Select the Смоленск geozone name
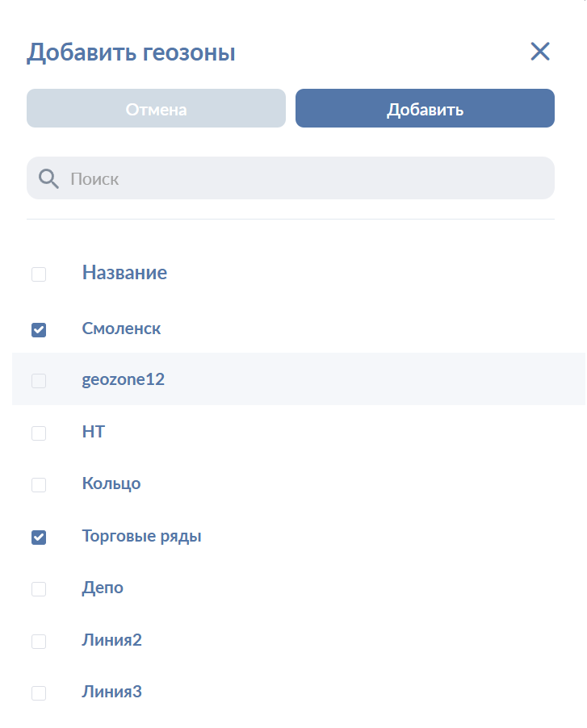Screen dimensions: 587x728 coord(121,328)
